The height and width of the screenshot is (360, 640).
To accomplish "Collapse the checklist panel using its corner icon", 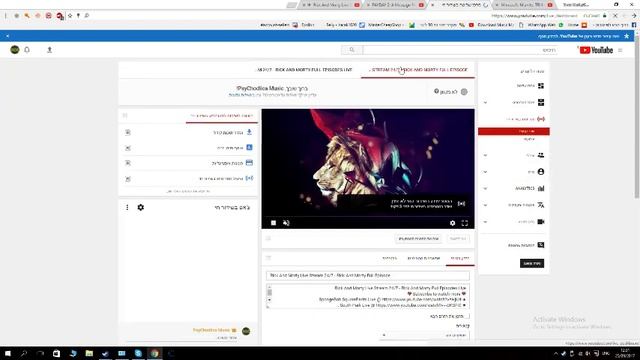I will tap(125, 116).
